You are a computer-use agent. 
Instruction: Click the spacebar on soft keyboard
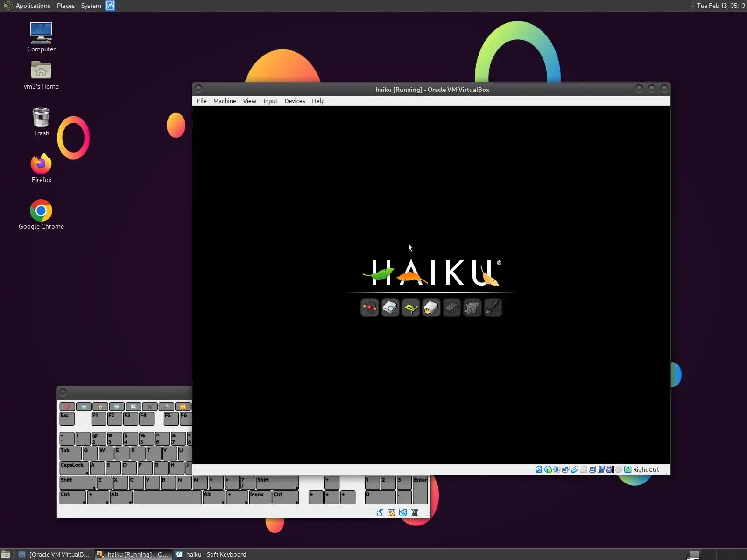click(x=168, y=497)
